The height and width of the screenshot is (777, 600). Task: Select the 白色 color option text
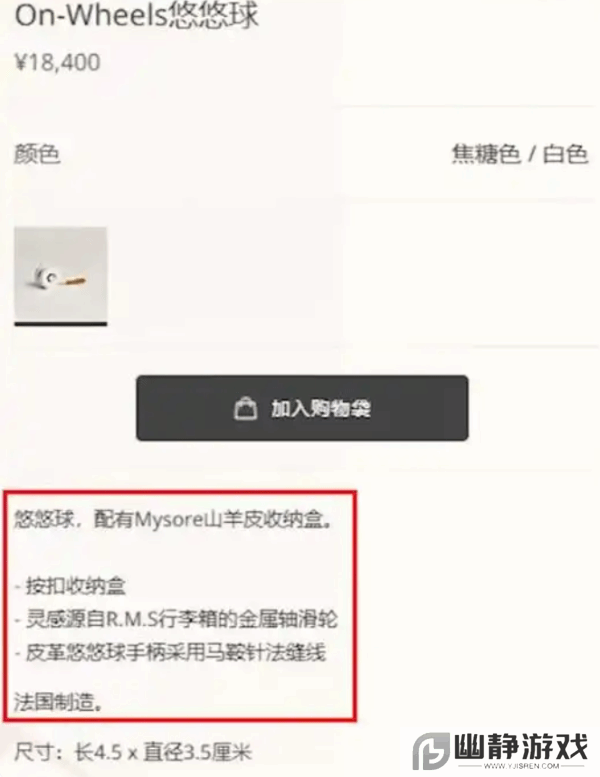coord(565,154)
